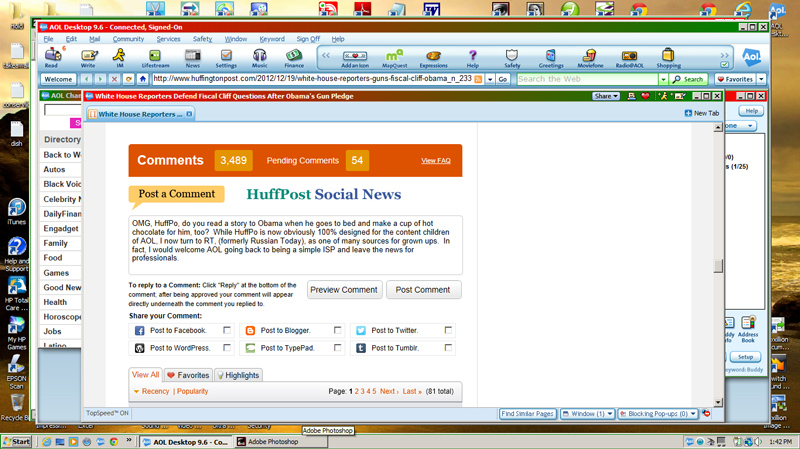Open the Expressions icon

[433, 58]
